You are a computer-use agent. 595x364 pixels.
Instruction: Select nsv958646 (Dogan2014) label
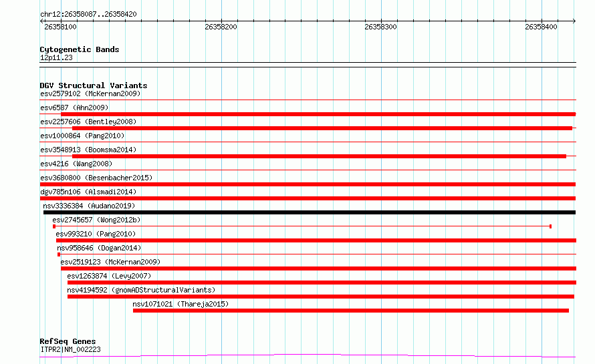(99, 248)
